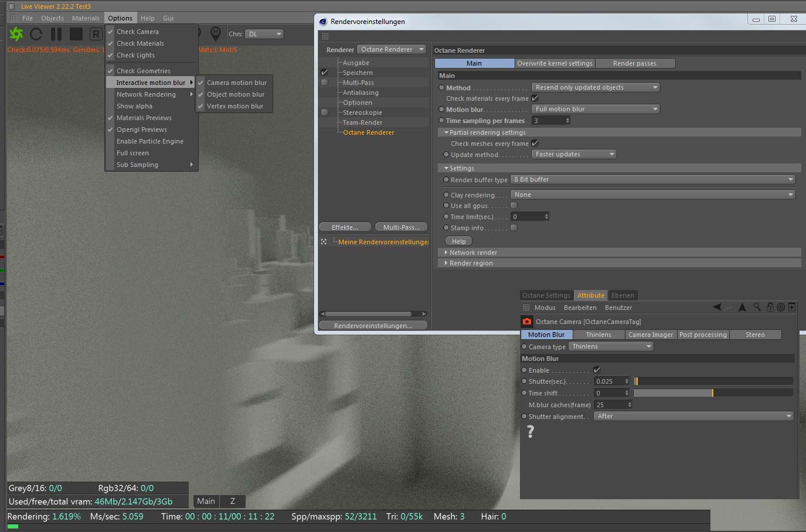Click the question mark help icon
This screenshot has height=532, width=806.
530,432
